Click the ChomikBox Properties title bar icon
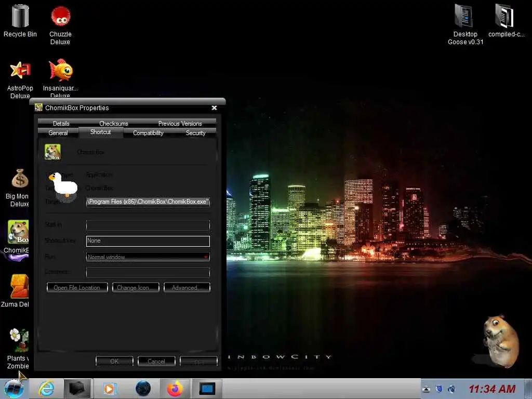532x399 pixels. (x=38, y=108)
